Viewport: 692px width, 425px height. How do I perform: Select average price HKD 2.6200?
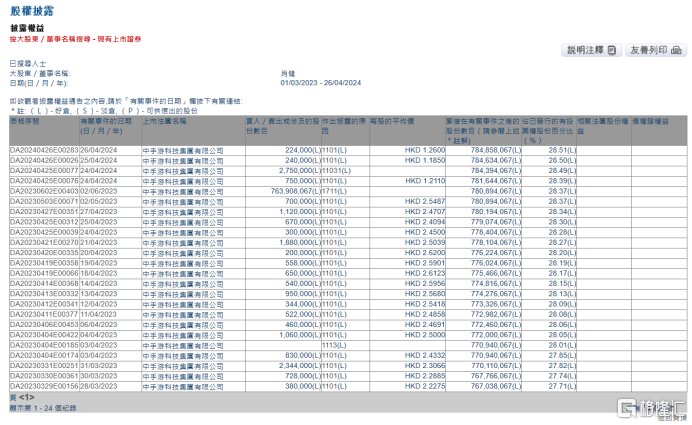click(x=425, y=253)
